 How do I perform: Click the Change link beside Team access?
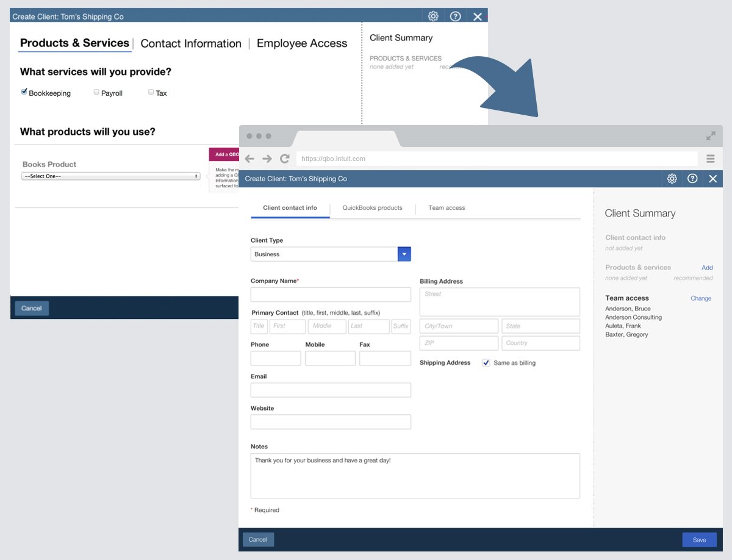700,298
